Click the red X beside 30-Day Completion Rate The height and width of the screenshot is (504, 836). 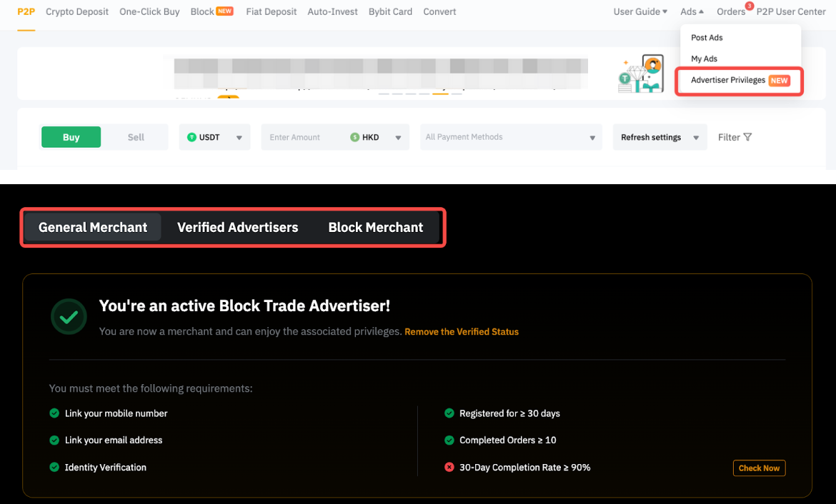[x=449, y=468]
